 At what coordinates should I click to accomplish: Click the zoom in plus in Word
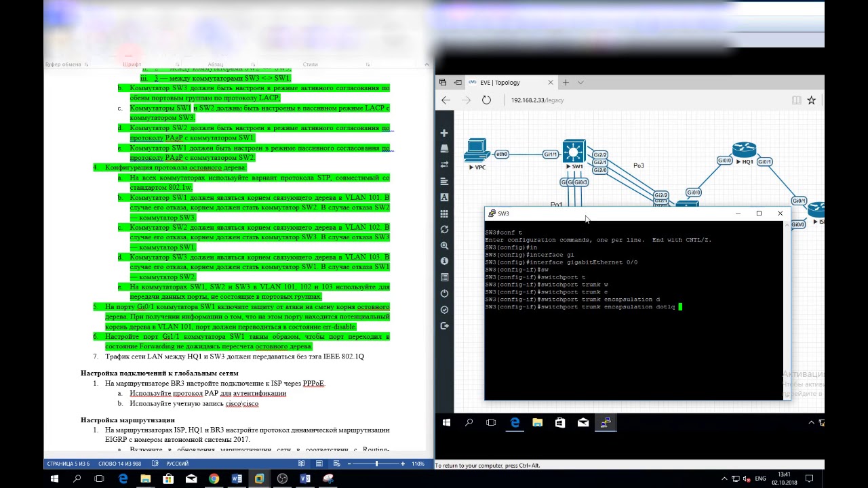pos(403,464)
